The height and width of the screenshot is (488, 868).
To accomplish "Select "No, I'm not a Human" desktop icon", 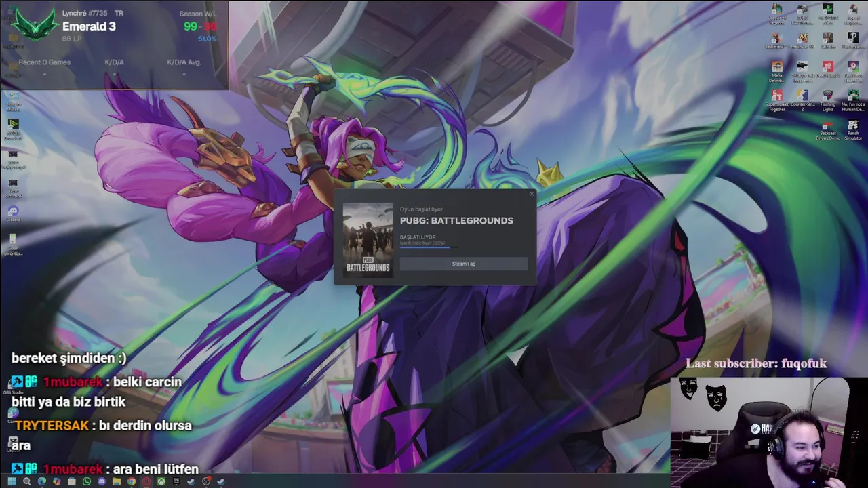I will (x=853, y=100).
